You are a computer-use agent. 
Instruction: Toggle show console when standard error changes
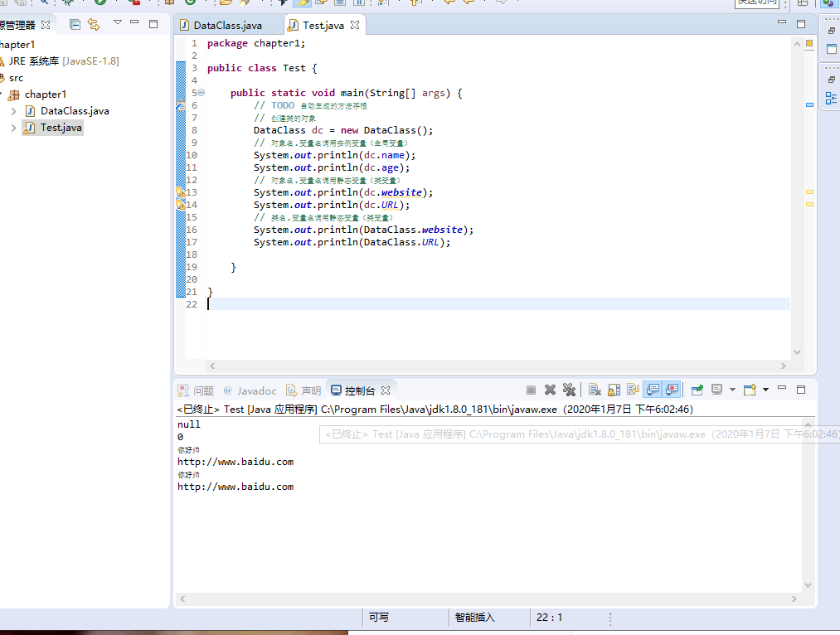click(x=672, y=390)
